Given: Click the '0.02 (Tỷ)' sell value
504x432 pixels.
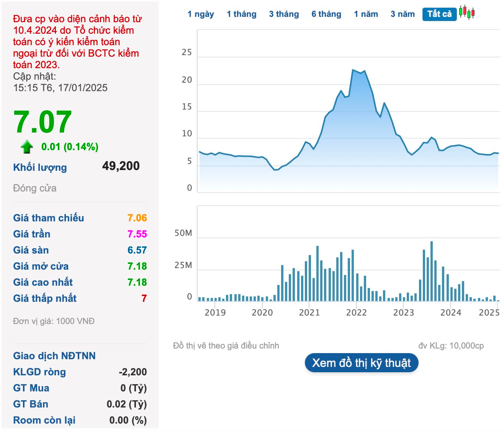Looking at the screenshot, I should point(127,404).
